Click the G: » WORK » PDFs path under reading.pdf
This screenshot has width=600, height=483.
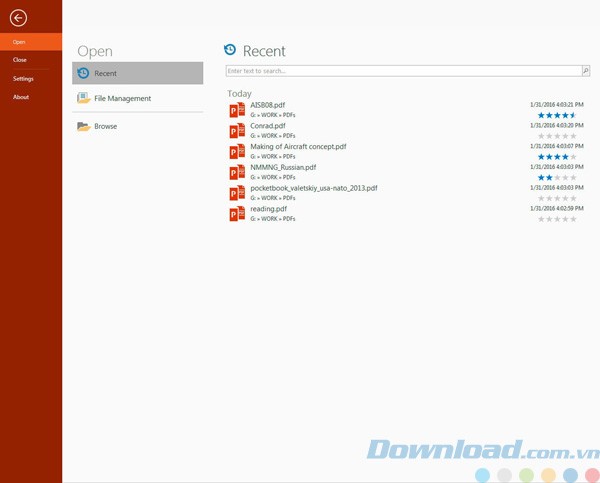tap(273, 219)
